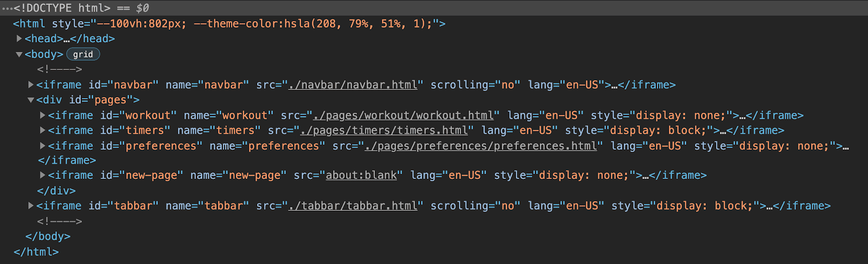Expand the preferences iframe arrow
The height and width of the screenshot is (264, 868).
42,145
